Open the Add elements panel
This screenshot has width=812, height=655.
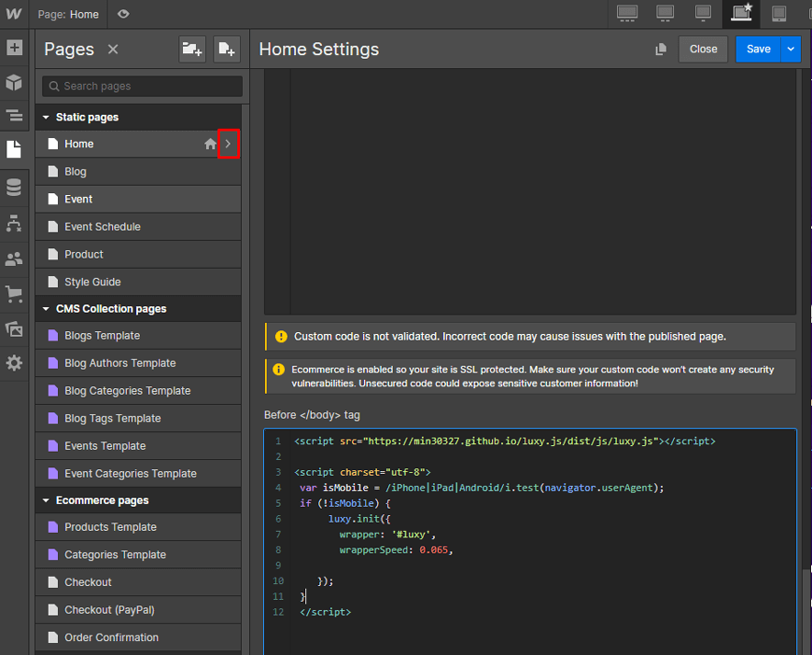(x=14, y=48)
